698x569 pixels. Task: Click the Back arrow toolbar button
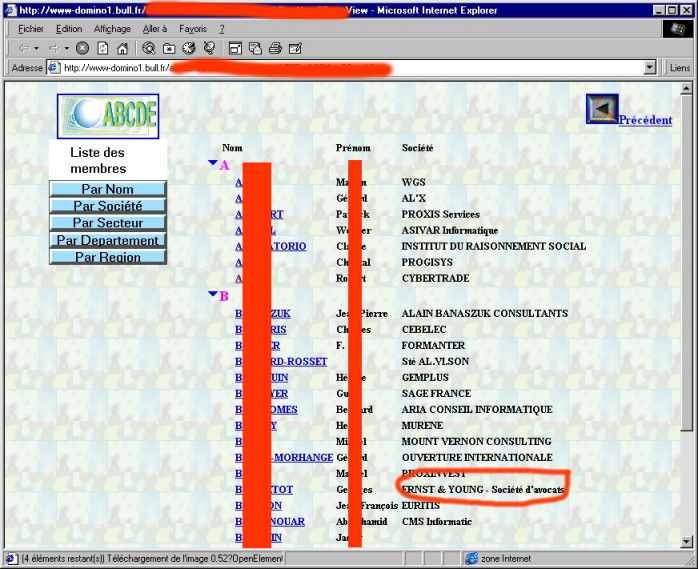tap(24, 48)
